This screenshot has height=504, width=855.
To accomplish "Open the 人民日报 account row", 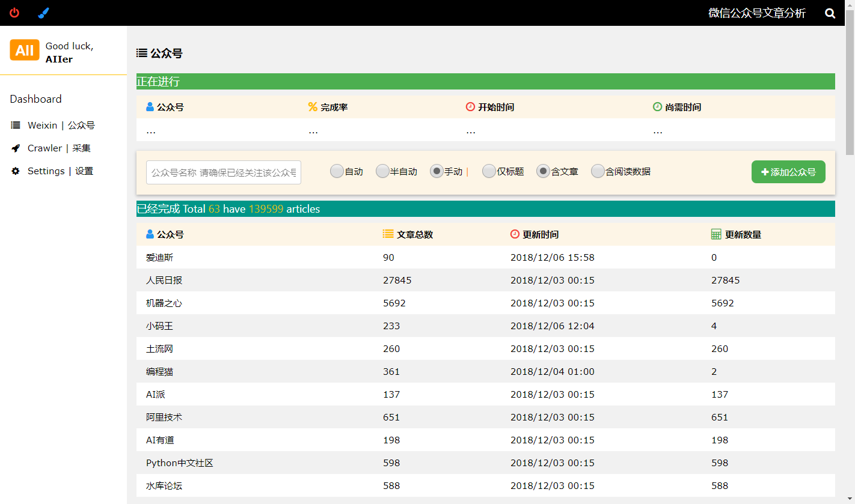I will tap(486, 280).
